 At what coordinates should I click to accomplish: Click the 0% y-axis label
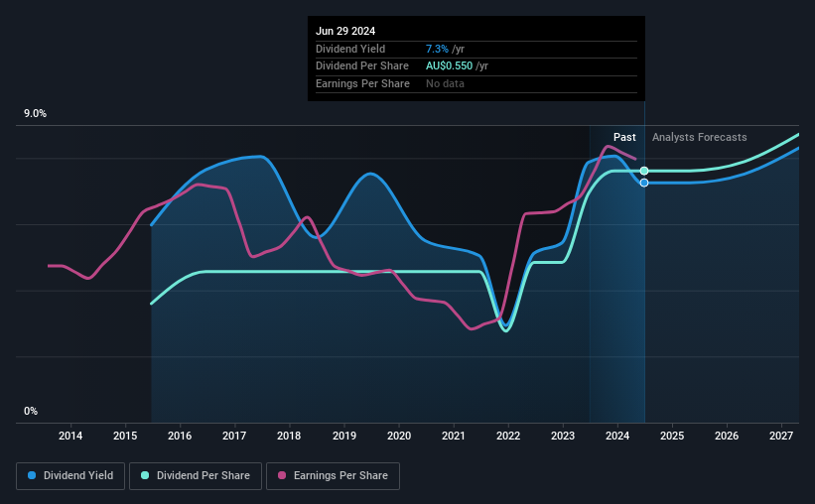point(31,412)
